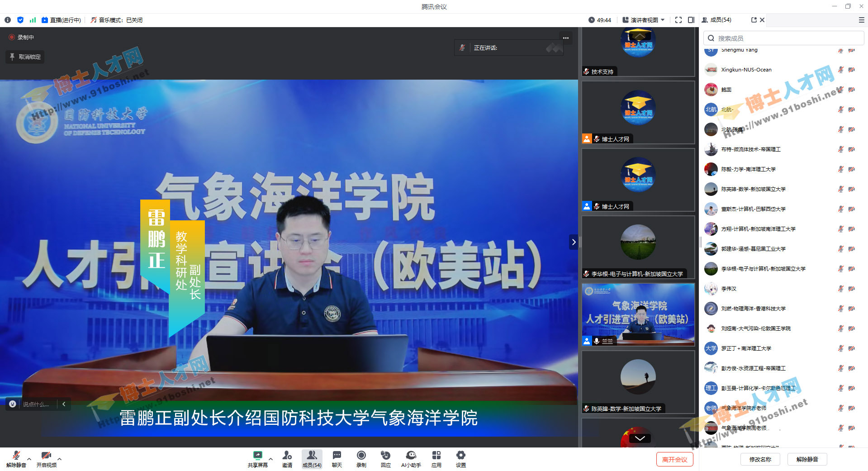Start screen sharing with 共享屏幕
This screenshot has width=868, height=471.
(257, 458)
